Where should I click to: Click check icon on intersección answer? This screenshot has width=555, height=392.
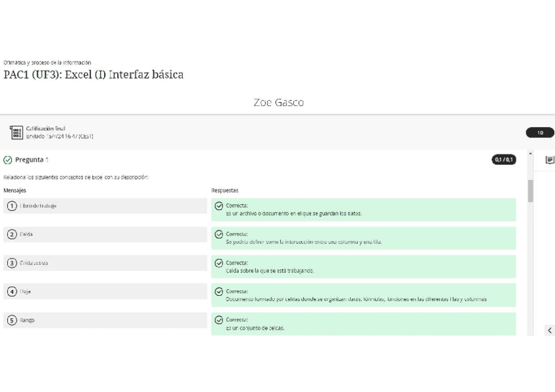pos(219,234)
